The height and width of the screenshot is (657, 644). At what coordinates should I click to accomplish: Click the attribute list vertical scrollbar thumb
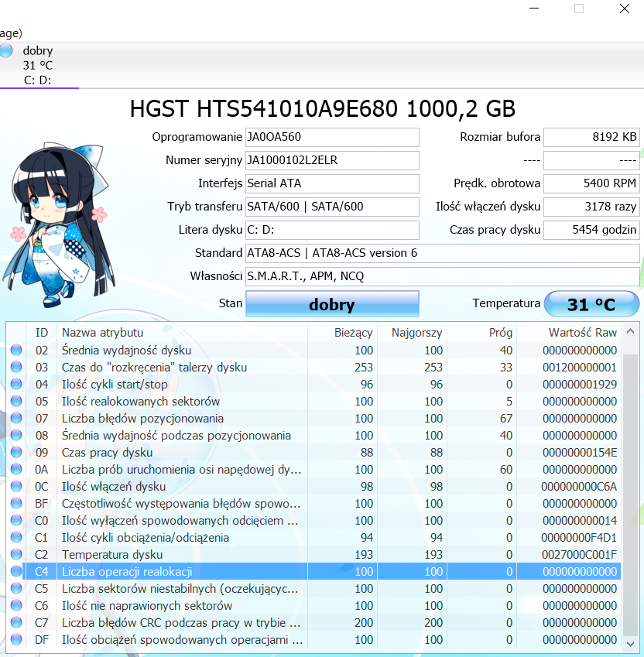tap(630, 494)
